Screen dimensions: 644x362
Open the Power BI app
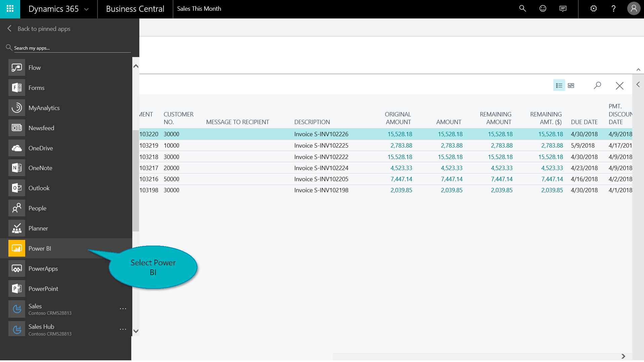(x=40, y=248)
